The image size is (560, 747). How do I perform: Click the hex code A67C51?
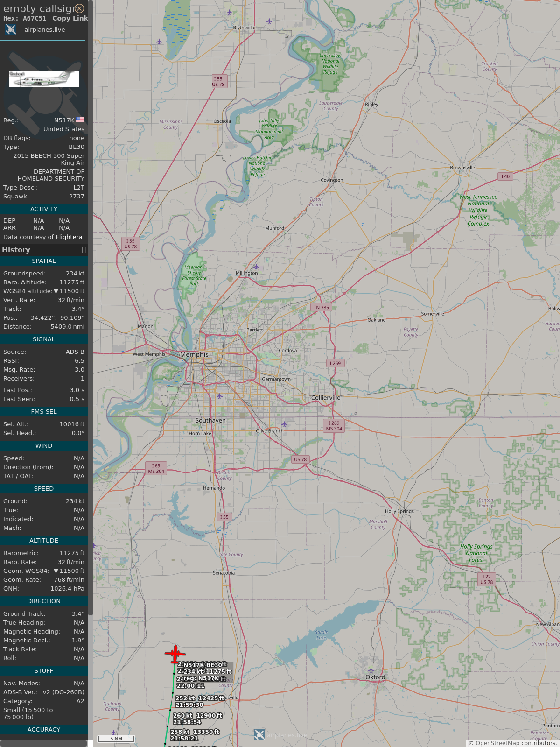coord(35,18)
